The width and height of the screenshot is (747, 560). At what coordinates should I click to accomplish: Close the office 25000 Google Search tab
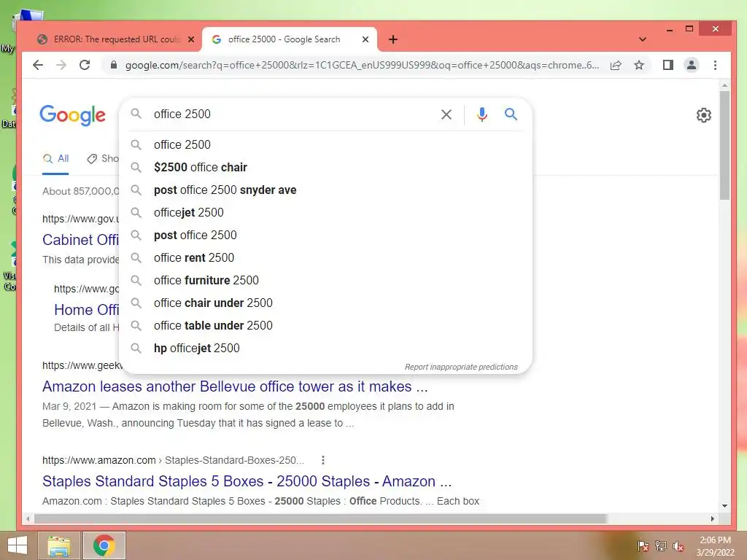pos(365,39)
